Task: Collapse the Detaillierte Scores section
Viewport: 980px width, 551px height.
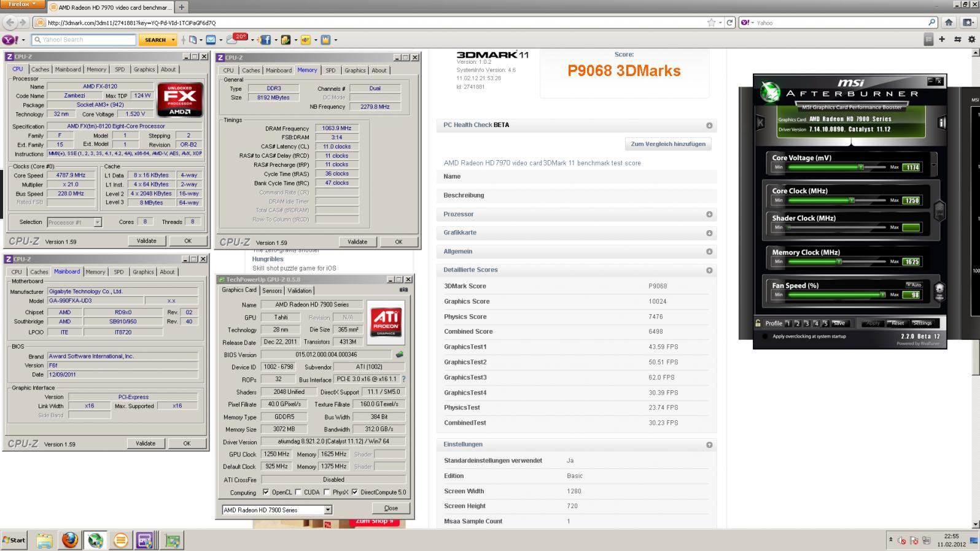Action: 709,270
